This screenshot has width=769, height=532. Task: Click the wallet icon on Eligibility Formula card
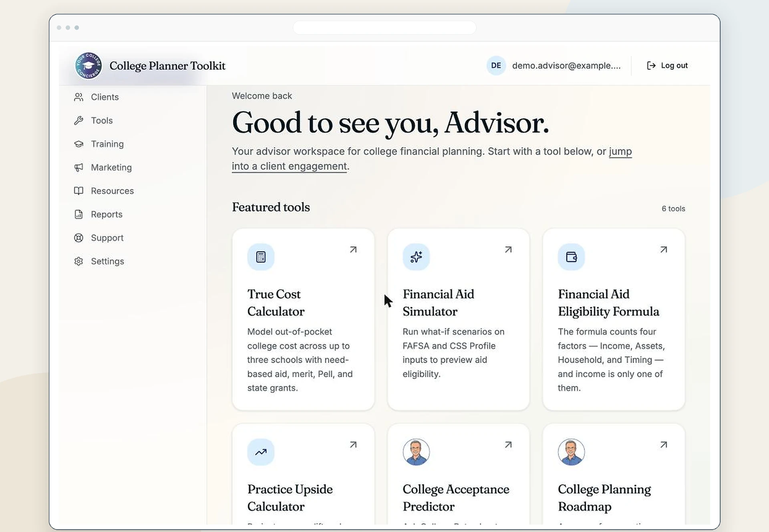pyautogui.click(x=571, y=257)
